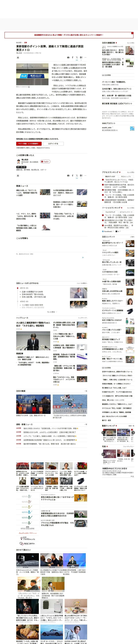
Task: Open ニュースの要点へ link
Action: coord(82,283)
